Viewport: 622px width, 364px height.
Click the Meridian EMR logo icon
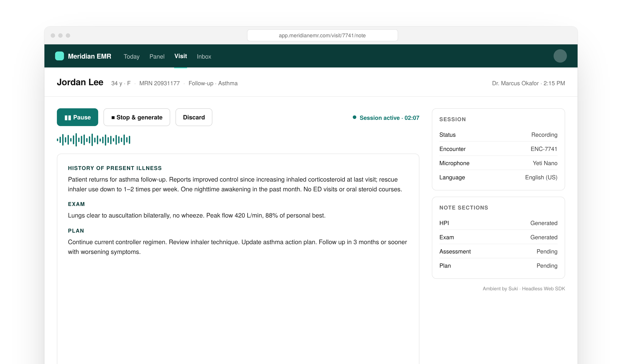(x=60, y=56)
